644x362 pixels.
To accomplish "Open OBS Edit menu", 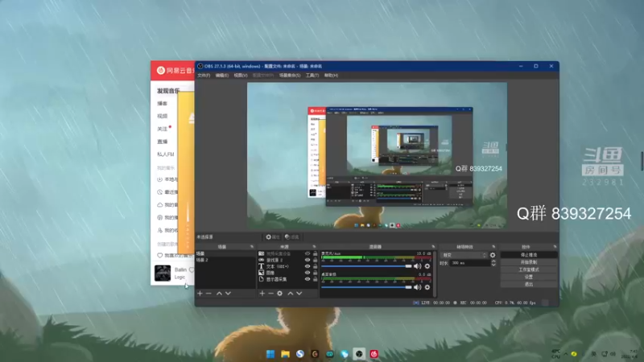I will click(222, 76).
